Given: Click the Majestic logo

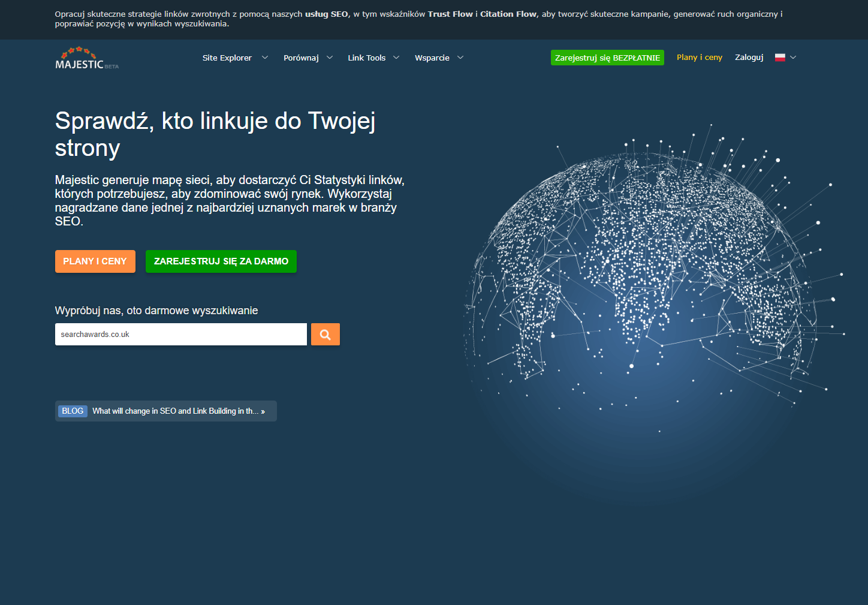Looking at the screenshot, I should pyautogui.click(x=87, y=58).
